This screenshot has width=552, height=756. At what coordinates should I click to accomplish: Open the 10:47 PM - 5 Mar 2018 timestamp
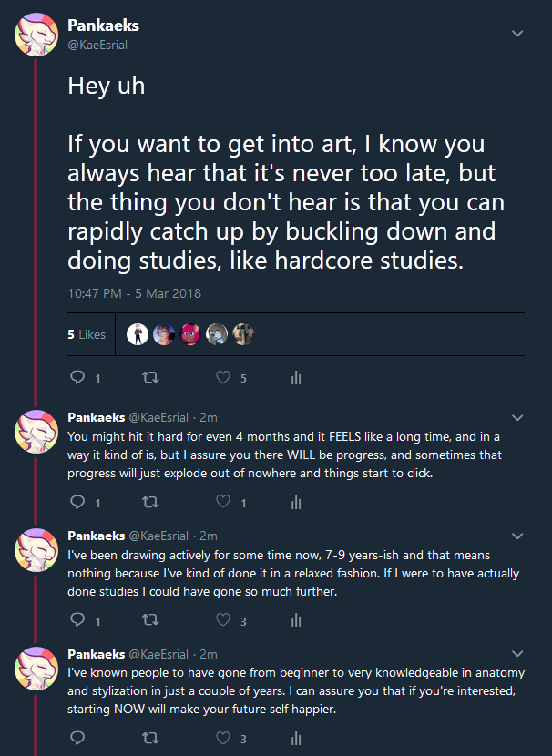(x=134, y=293)
